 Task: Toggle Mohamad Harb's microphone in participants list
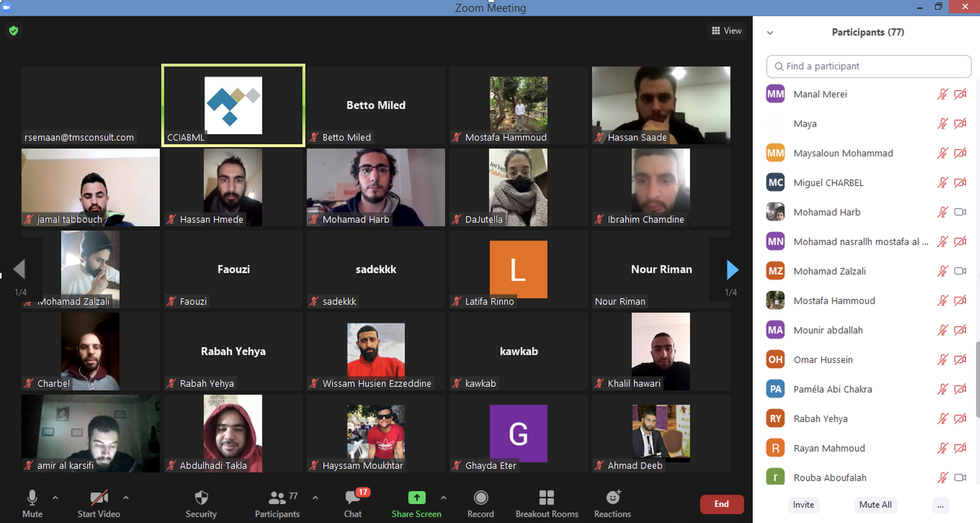pyautogui.click(x=942, y=212)
